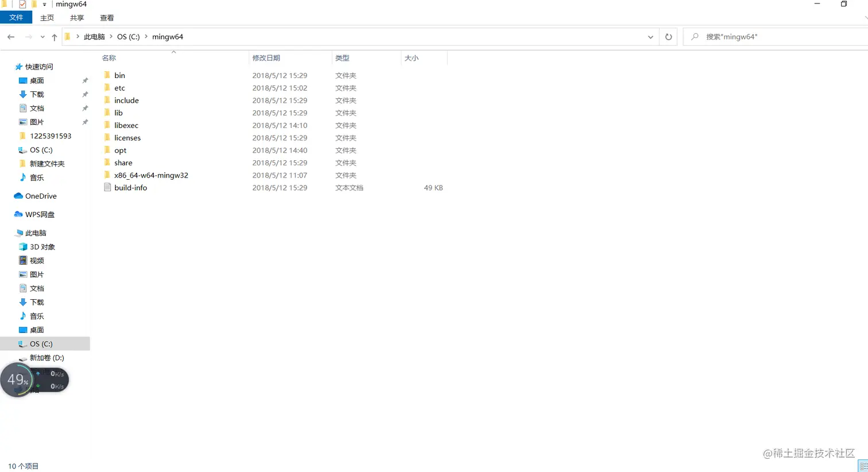868x472 pixels.
Task: Click the search "mingw64" input box
Action: click(775, 37)
